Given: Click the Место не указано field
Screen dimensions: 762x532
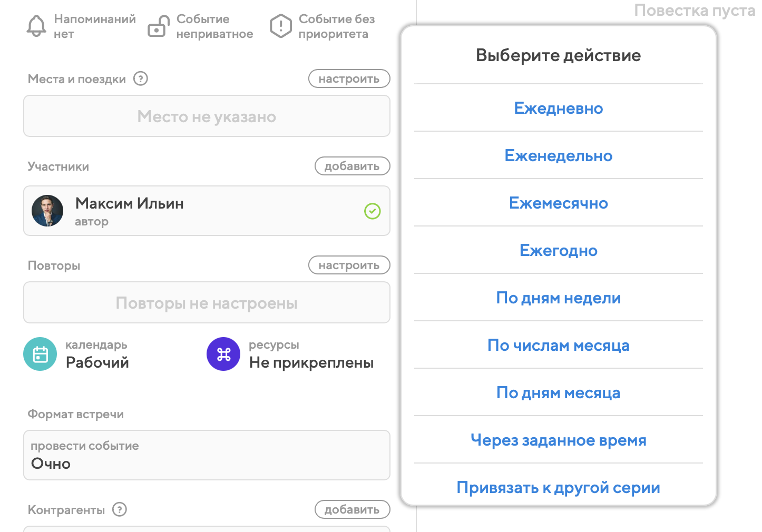Looking at the screenshot, I should [207, 116].
